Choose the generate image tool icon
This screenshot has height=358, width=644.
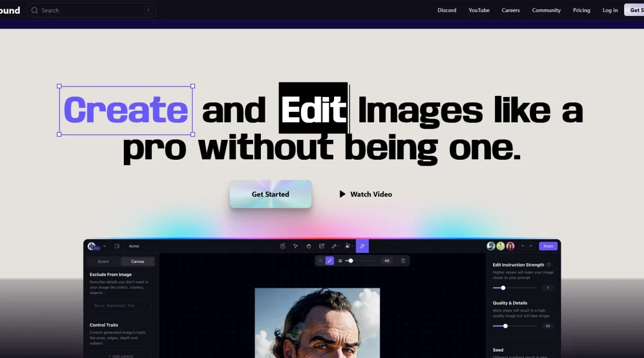(321, 246)
